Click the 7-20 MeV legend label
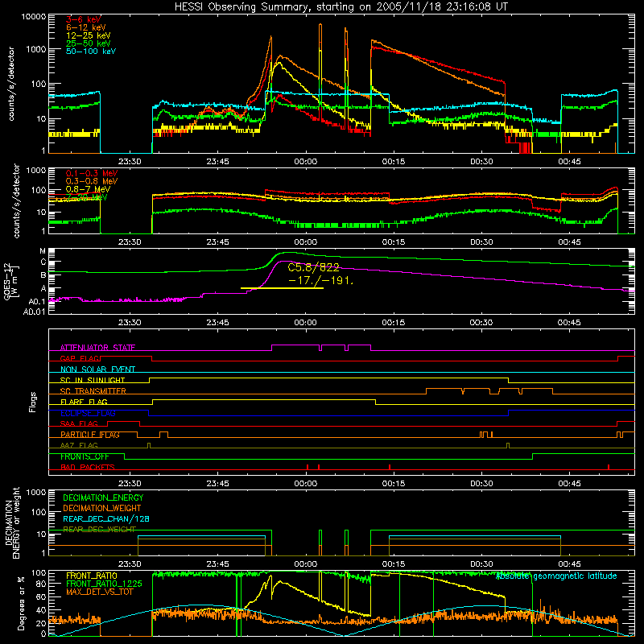Viewport: 644px width, 644px height. 87,197
